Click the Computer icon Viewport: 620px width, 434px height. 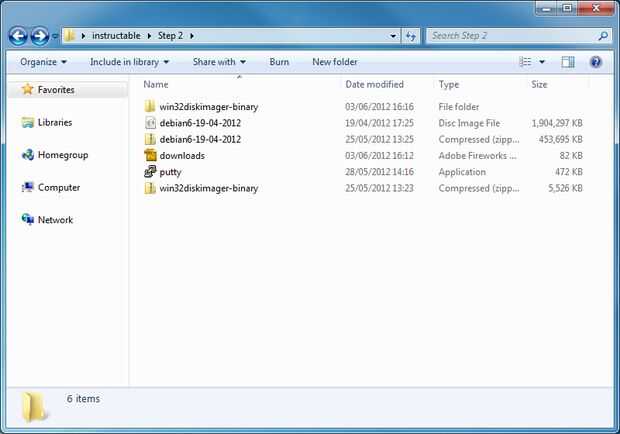pyautogui.click(x=28, y=187)
